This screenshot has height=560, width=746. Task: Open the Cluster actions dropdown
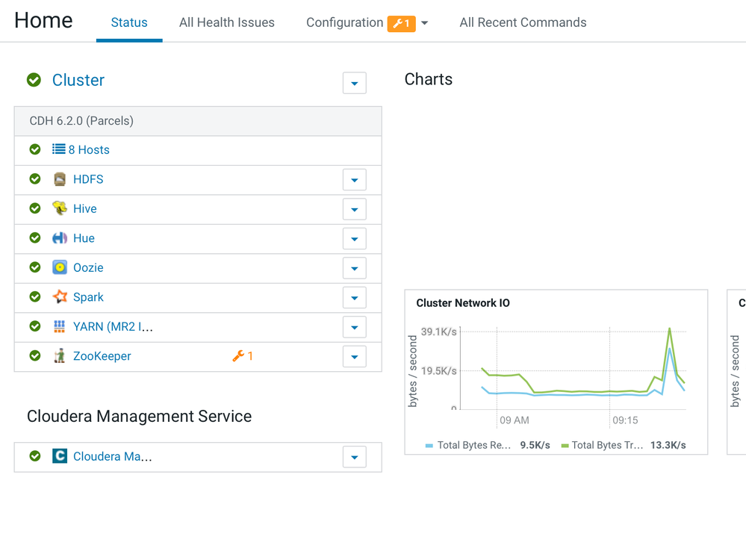tap(354, 83)
